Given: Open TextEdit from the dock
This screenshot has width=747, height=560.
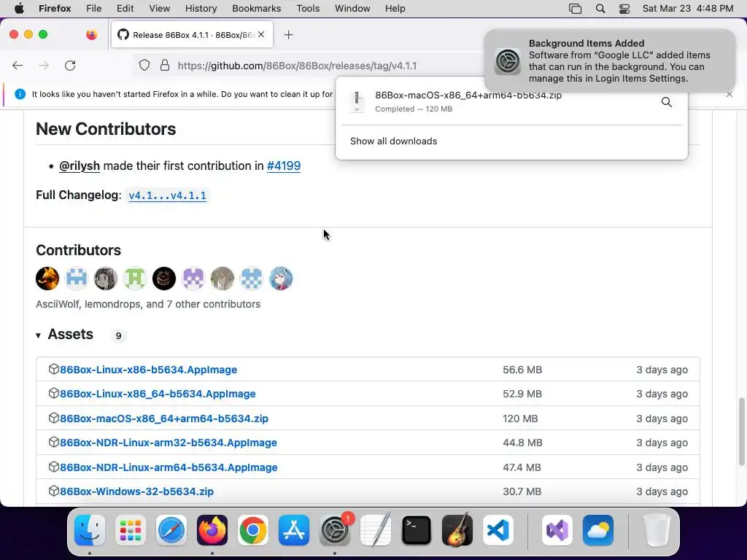Looking at the screenshot, I should [x=376, y=530].
